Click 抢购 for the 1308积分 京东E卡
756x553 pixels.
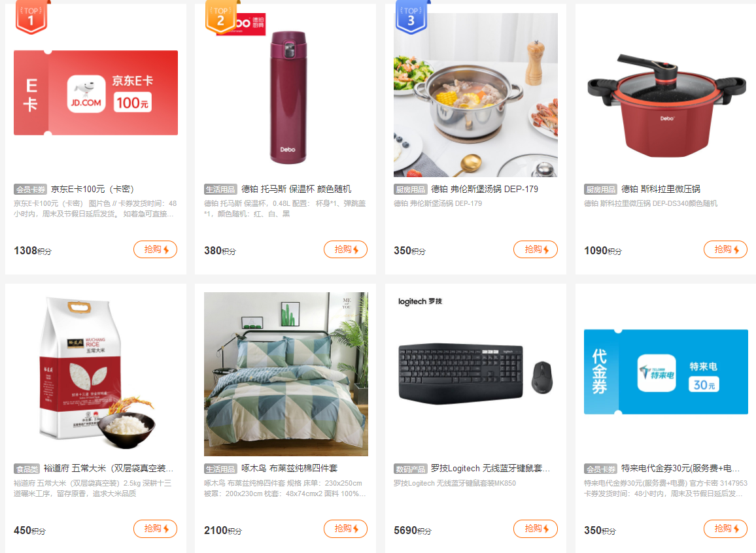[155, 250]
